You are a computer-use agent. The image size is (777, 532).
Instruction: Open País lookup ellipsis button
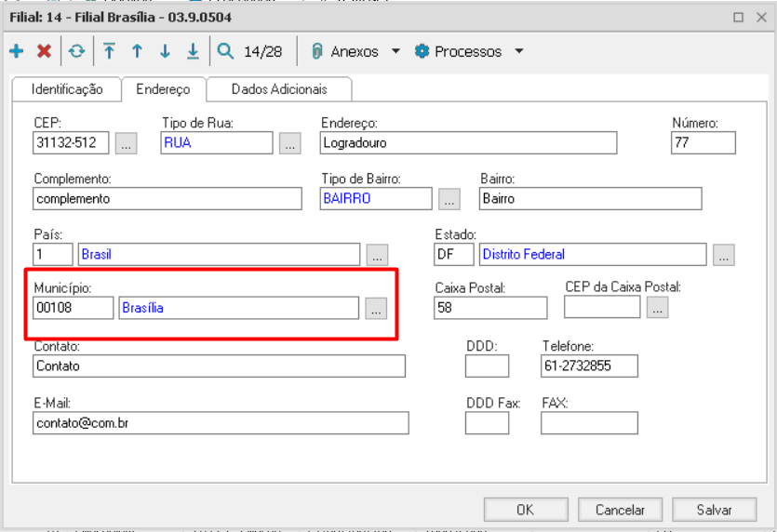(377, 255)
